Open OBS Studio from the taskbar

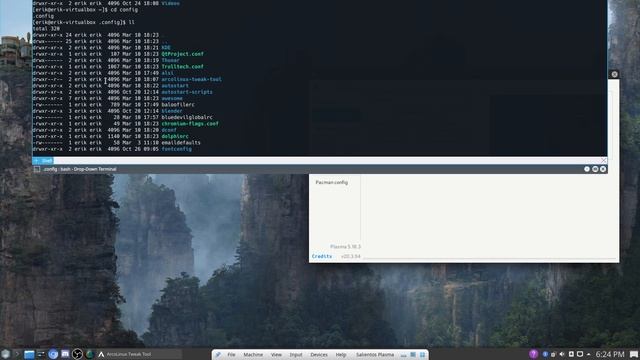pos(77,354)
